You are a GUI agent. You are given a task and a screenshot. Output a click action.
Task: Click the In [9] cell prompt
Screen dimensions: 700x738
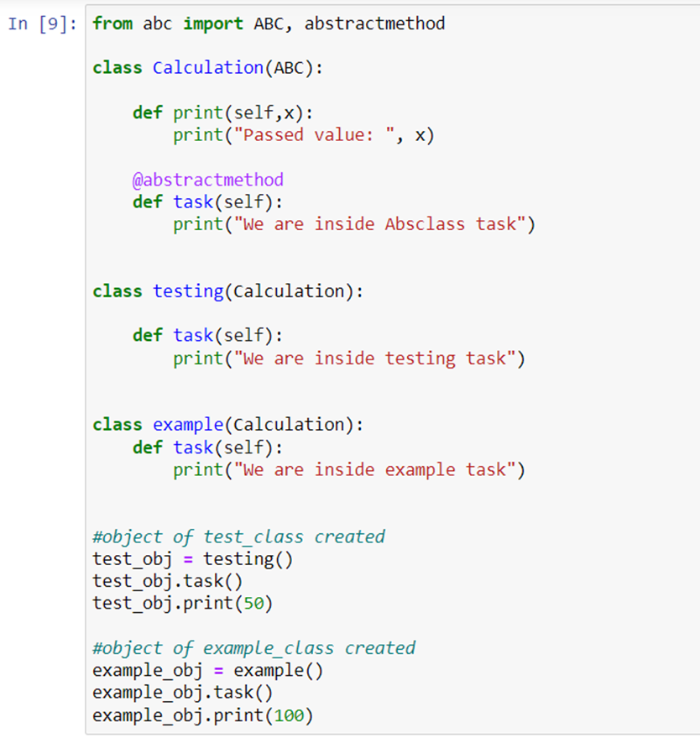point(42,24)
